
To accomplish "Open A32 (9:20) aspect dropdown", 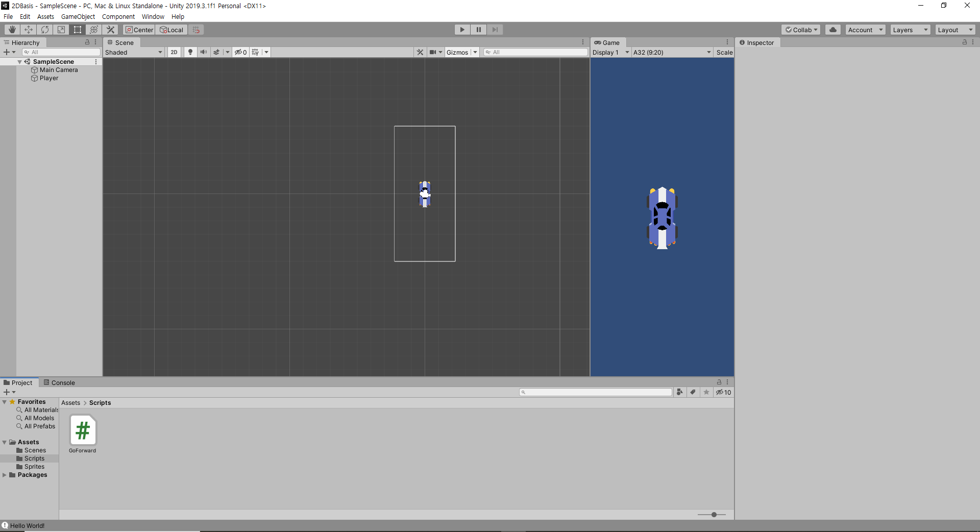I will tap(672, 52).
